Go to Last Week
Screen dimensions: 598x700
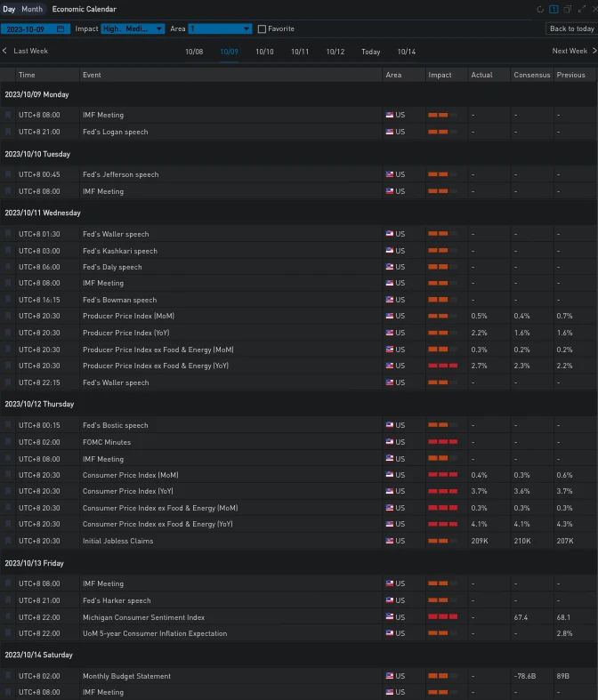tap(26, 51)
